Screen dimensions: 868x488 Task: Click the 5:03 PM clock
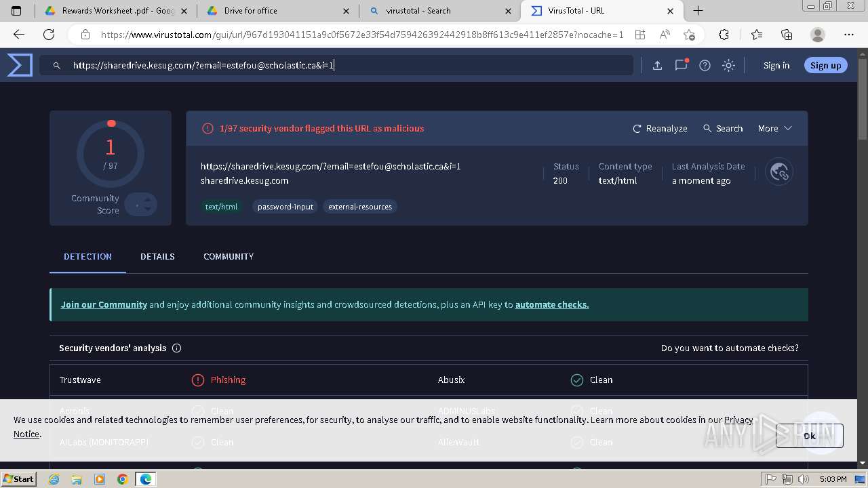[833, 479]
